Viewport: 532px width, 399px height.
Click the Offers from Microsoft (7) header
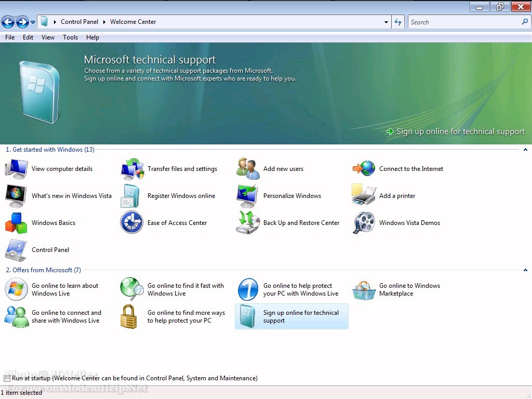pyautogui.click(x=44, y=270)
